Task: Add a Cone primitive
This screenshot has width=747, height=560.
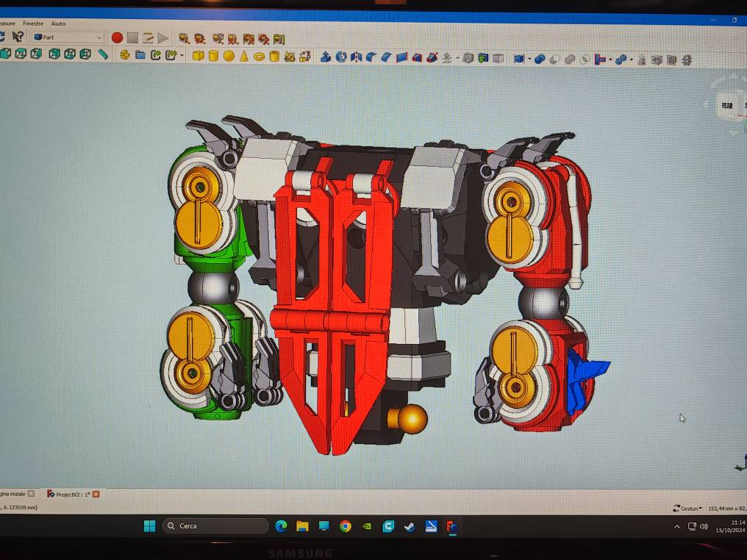Action: [x=244, y=56]
